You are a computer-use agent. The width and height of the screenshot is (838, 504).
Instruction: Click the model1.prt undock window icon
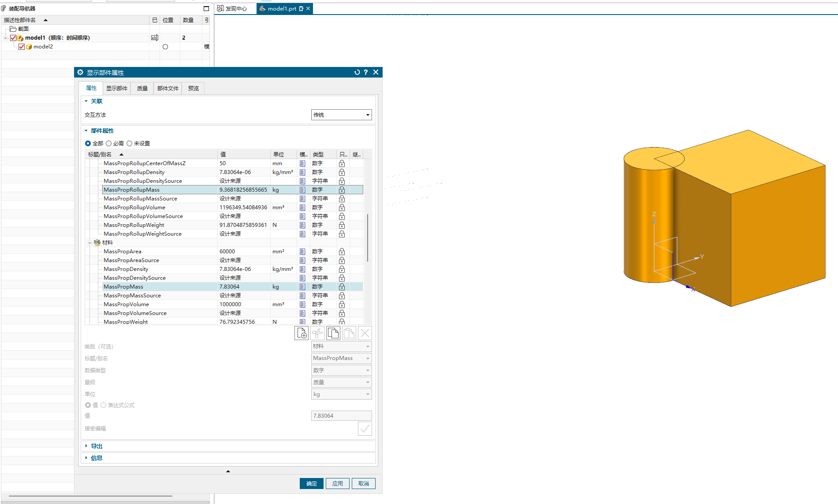[x=301, y=9]
